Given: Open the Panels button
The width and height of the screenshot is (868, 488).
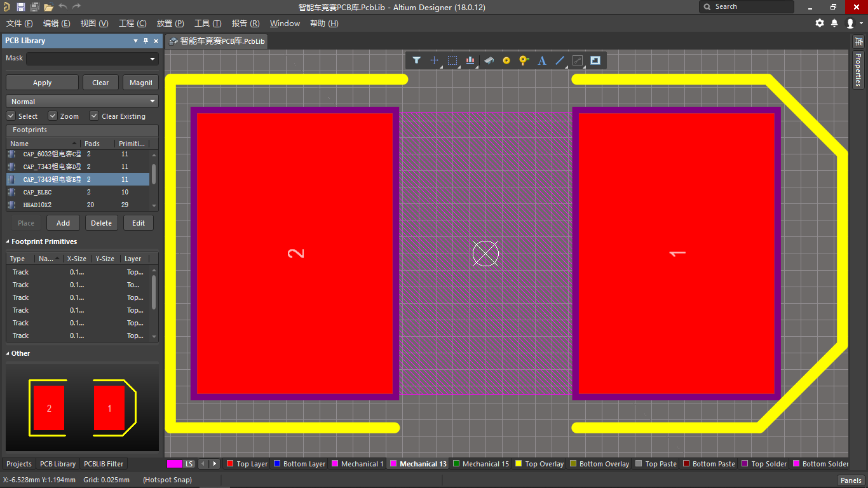Looking at the screenshot, I should point(851,480).
